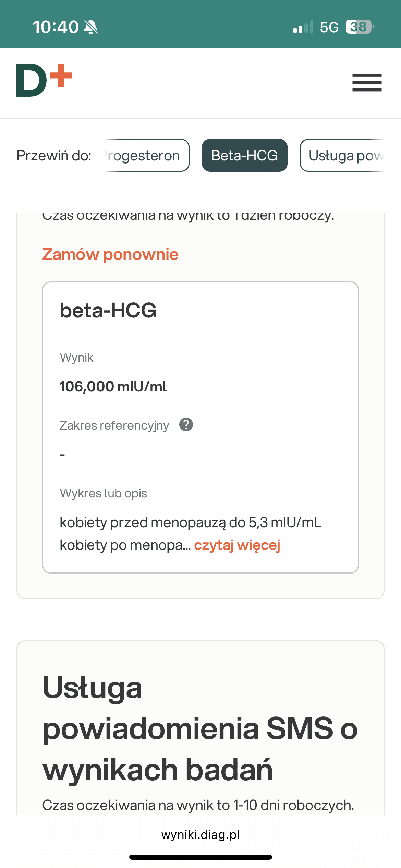Image resolution: width=401 pixels, height=868 pixels.
Task: Tap the D+ Diagnostyka logo
Action: tap(44, 80)
